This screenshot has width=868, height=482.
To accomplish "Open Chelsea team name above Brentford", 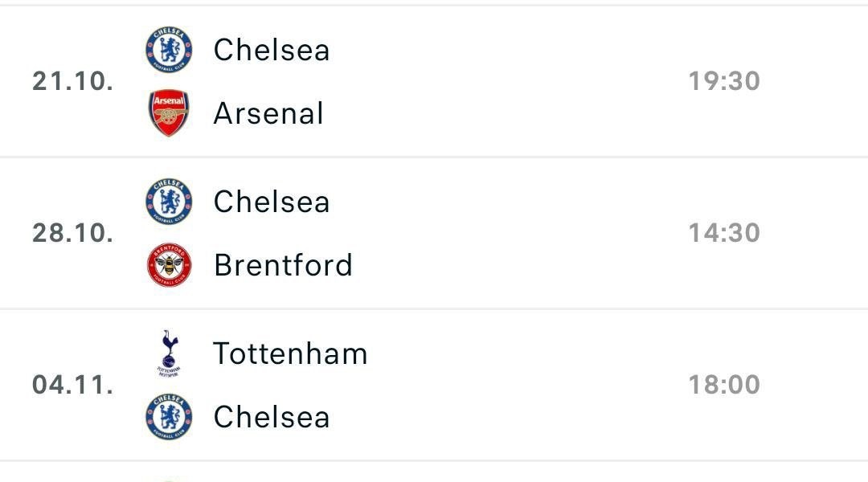I will (x=272, y=202).
